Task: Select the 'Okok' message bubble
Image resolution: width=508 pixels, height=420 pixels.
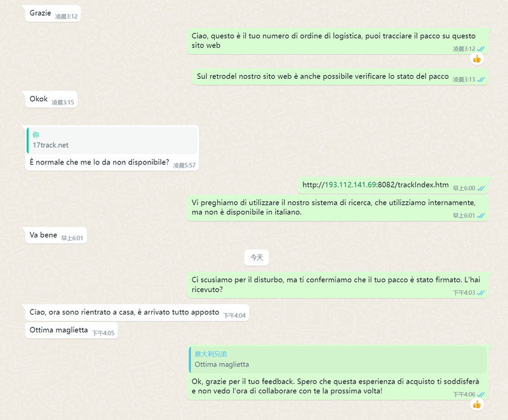Action: (x=51, y=100)
